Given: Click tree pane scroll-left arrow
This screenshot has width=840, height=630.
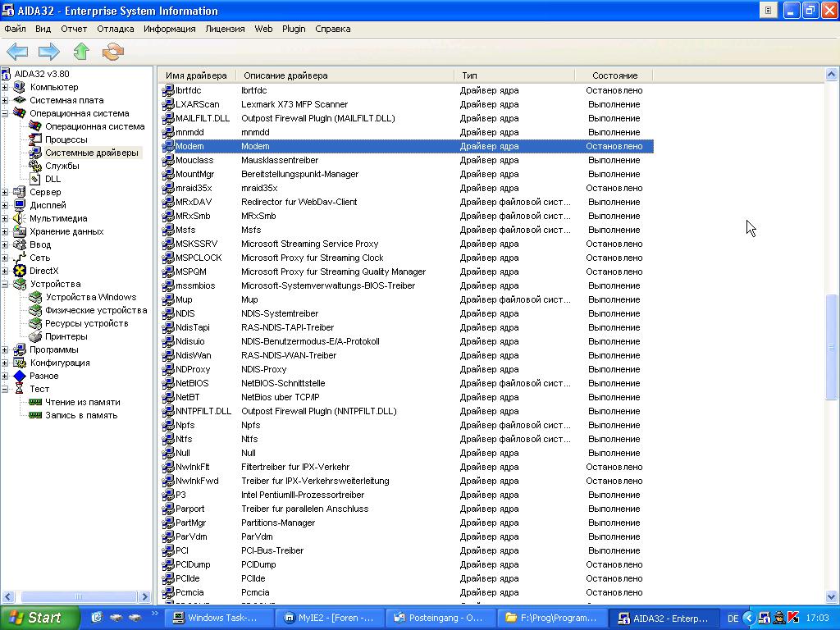Looking at the screenshot, I should point(8,597).
